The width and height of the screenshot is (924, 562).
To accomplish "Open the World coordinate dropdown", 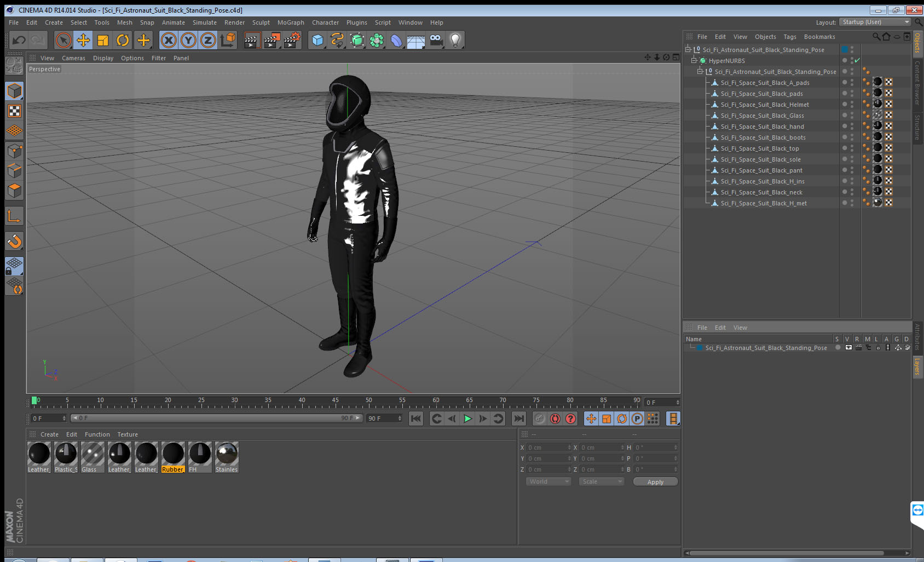I will (549, 481).
